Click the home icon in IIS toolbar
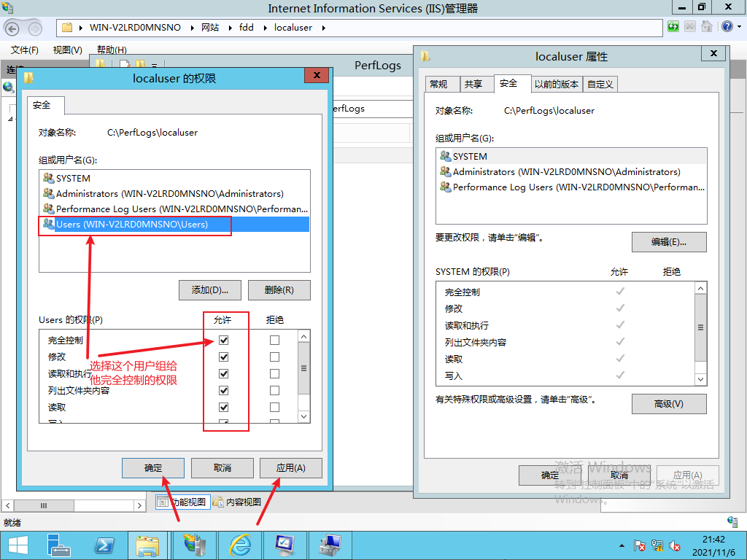Image resolution: width=747 pixels, height=560 pixels. tap(706, 27)
